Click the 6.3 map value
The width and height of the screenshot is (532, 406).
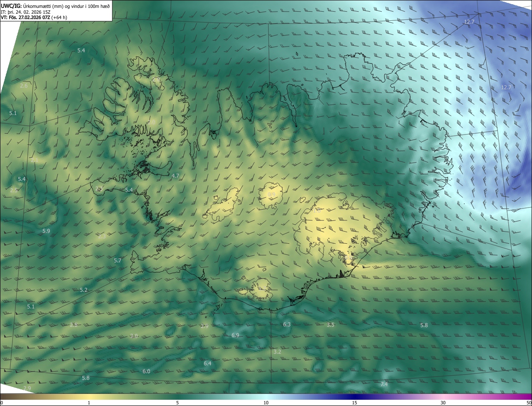[x=287, y=324]
